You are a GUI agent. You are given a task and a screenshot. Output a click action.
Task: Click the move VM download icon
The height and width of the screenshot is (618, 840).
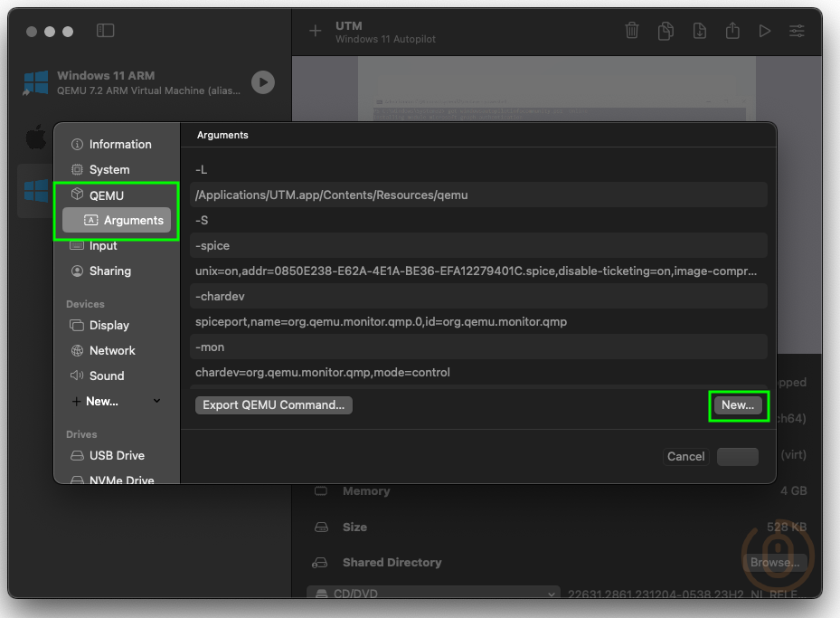699,31
